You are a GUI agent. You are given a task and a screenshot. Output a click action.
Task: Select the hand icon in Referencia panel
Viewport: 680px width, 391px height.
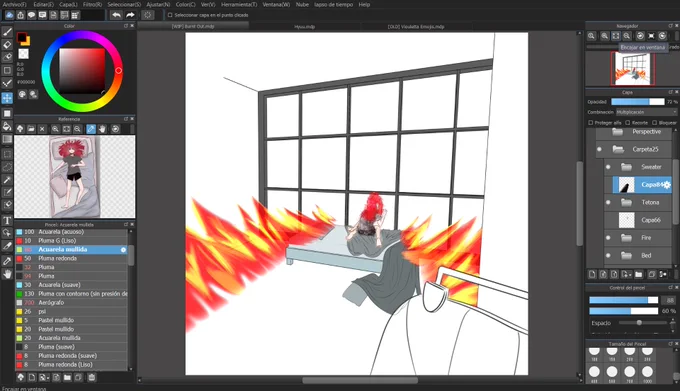click(102, 129)
